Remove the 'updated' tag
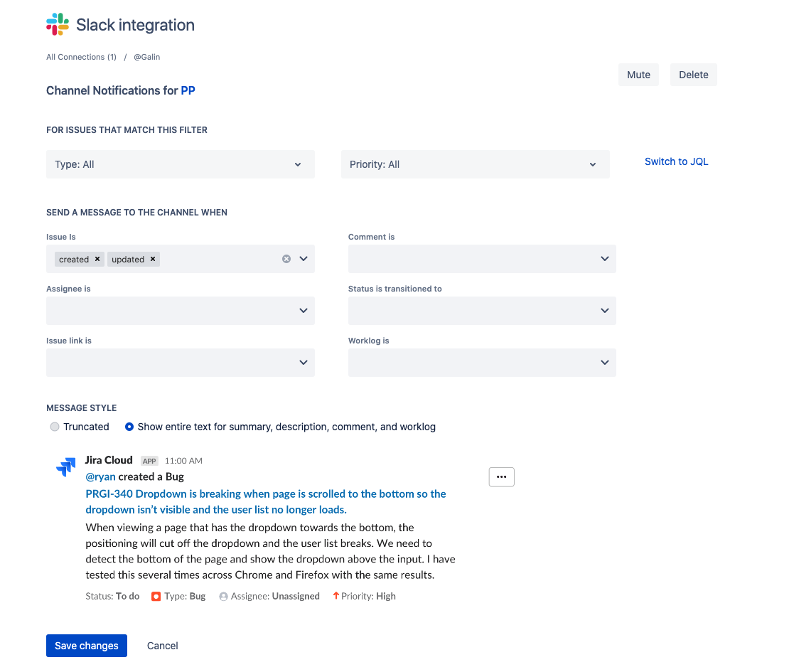This screenshot has width=789, height=672. (153, 259)
